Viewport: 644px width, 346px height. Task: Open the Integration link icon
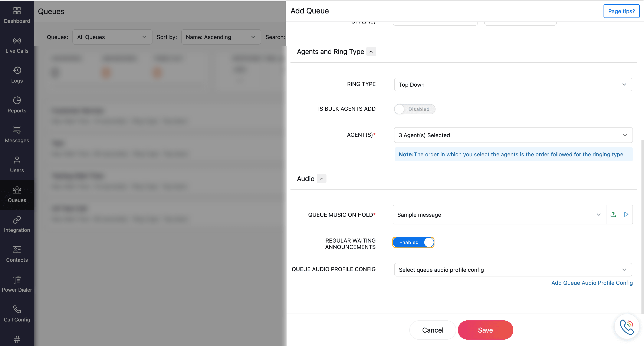coord(17,220)
